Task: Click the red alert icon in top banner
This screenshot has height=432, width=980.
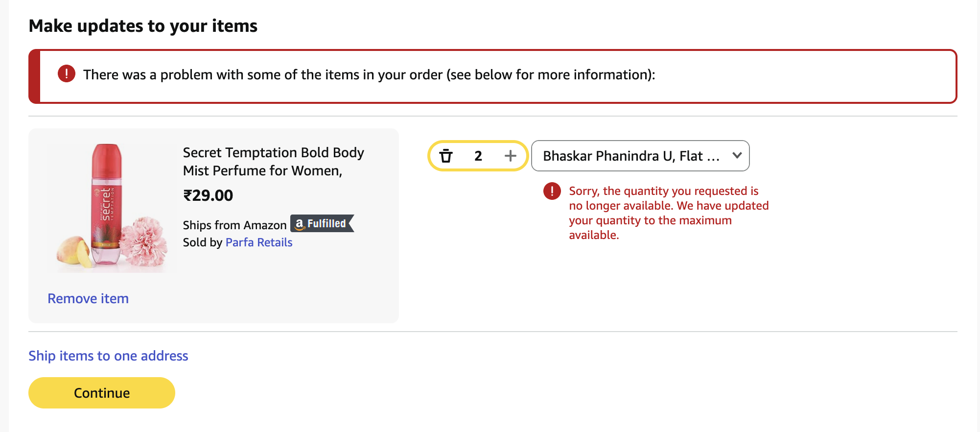Action: click(67, 74)
